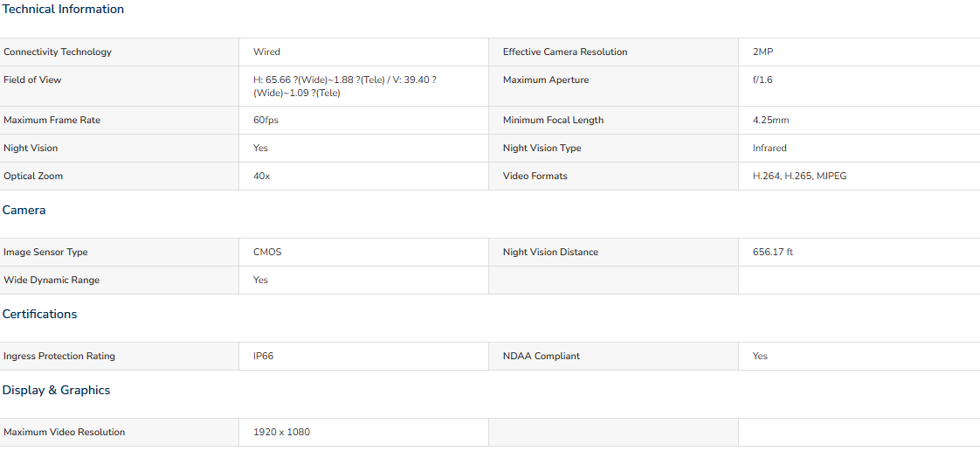
Task: Select the Connectivity Technology label cell
Action: click(x=120, y=52)
